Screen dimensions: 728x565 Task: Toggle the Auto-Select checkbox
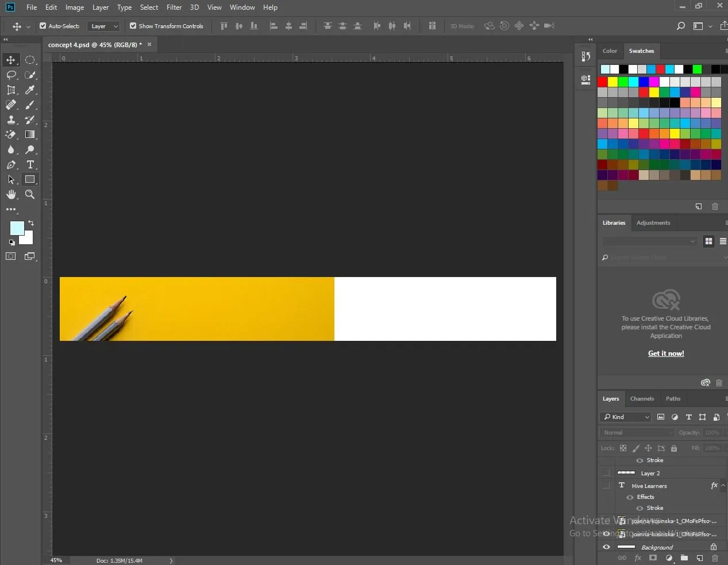click(43, 26)
